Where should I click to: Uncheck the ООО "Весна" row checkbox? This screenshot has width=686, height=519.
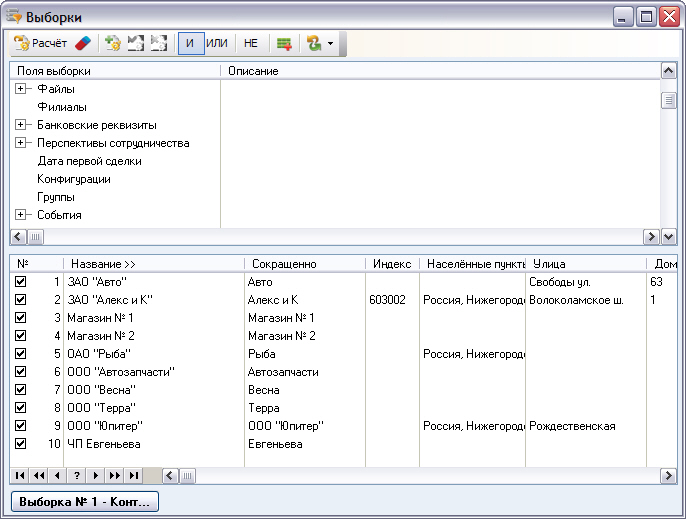pyautogui.click(x=20, y=389)
